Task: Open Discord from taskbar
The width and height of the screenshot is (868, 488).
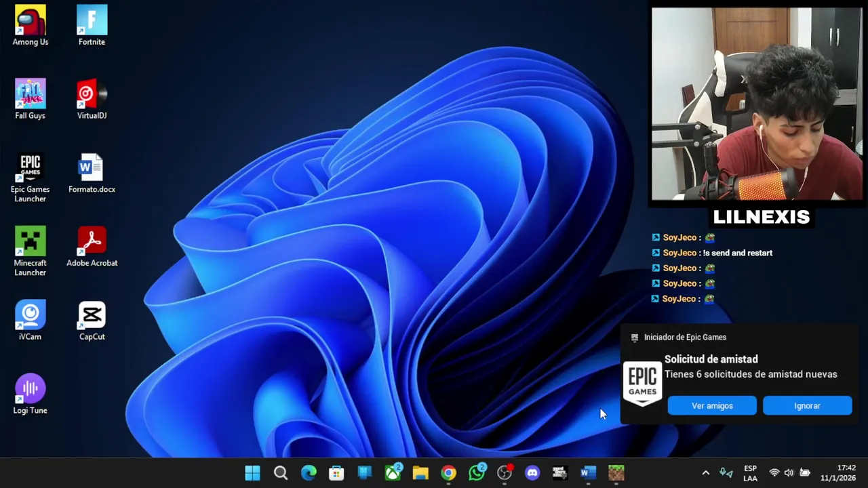Action: click(532, 472)
